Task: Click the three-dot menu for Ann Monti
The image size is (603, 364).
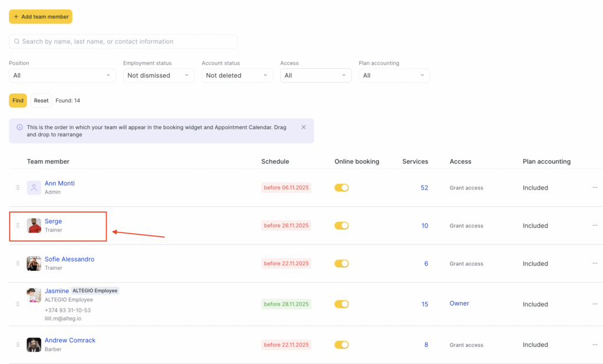Action: tap(595, 188)
